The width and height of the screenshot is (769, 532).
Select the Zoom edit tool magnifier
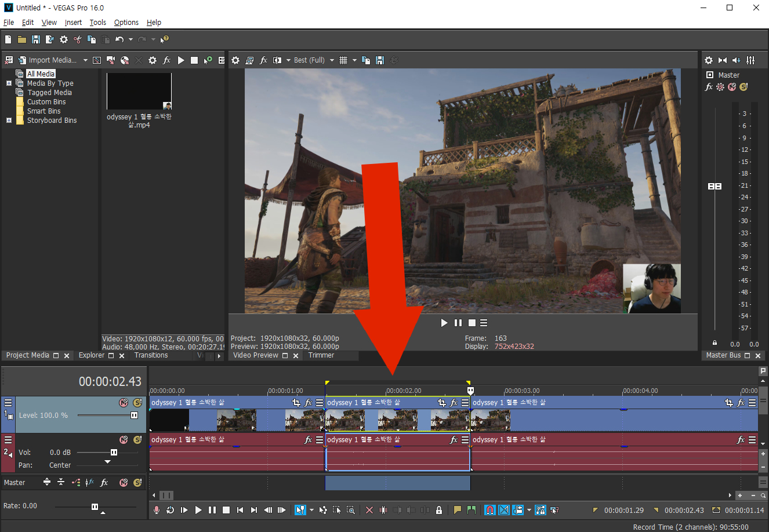tap(351, 510)
